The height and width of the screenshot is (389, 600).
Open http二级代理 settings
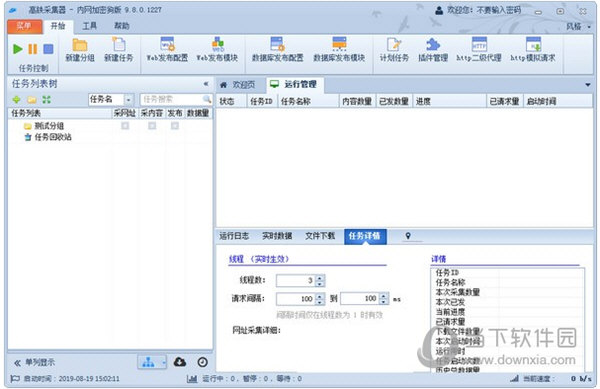pyautogui.click(x=479, y=50)
